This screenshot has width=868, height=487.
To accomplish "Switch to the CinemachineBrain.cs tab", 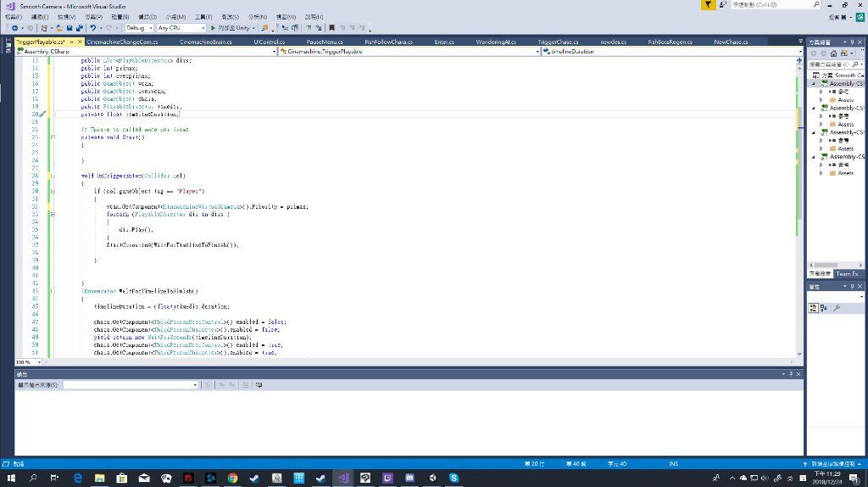I will click(x=205, y=42).
